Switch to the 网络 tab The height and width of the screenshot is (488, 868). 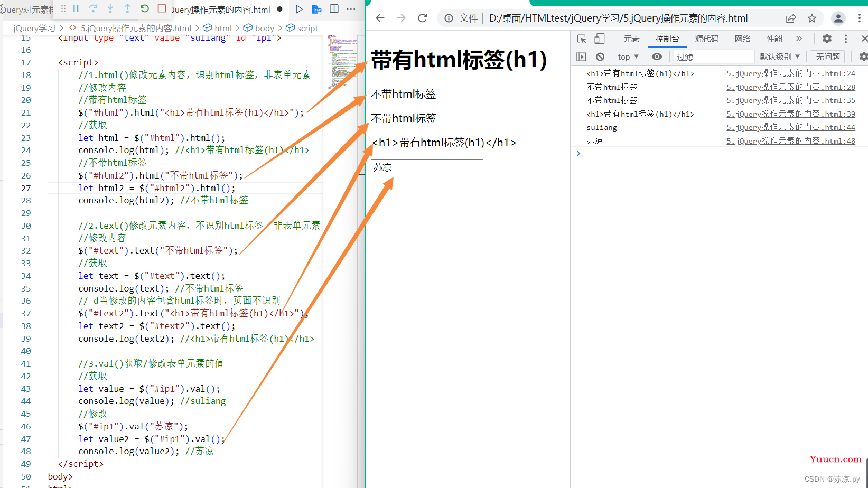743,39
